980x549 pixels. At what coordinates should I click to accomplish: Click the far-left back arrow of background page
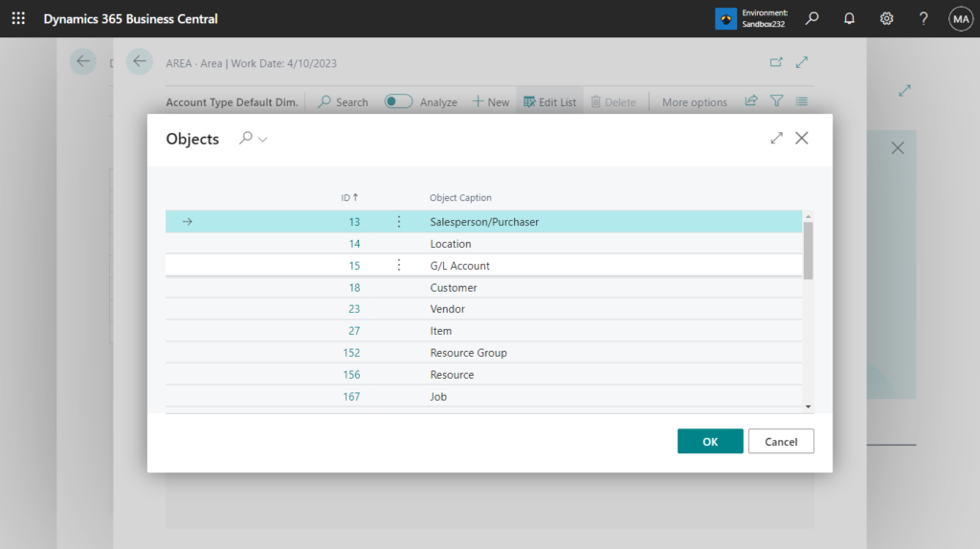[82, 62]
